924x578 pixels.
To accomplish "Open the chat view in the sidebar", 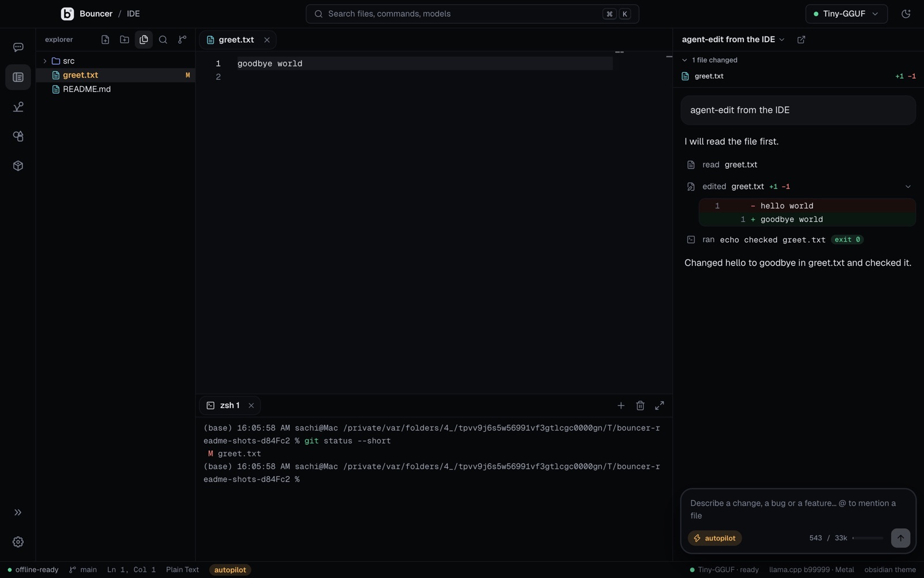I will [18, 47].
